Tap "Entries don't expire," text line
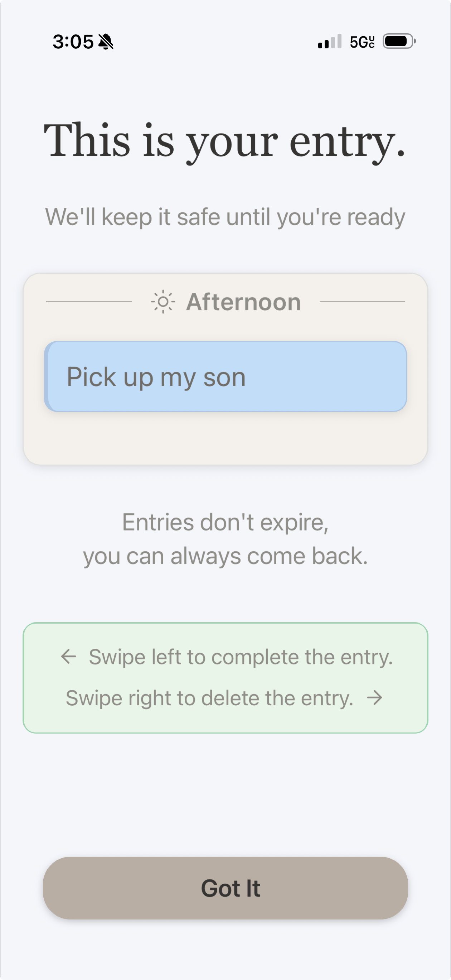This screenshot has width=451, height=980. 225,522
